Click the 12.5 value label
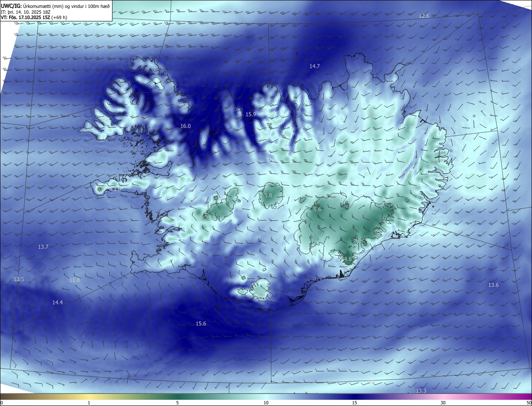Image resolution: width=532 pixels, height=406 pixels. pos(19,279)
